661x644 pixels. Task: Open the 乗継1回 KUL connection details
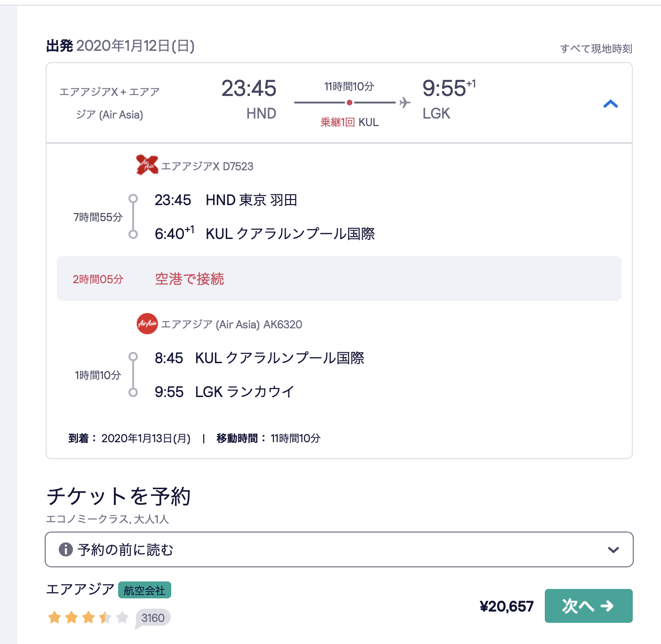349,122
